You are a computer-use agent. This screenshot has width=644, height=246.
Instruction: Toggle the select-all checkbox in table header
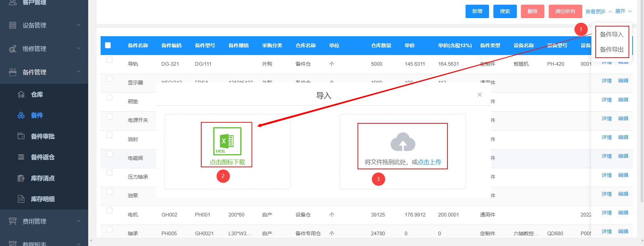(x=108, y=45)
